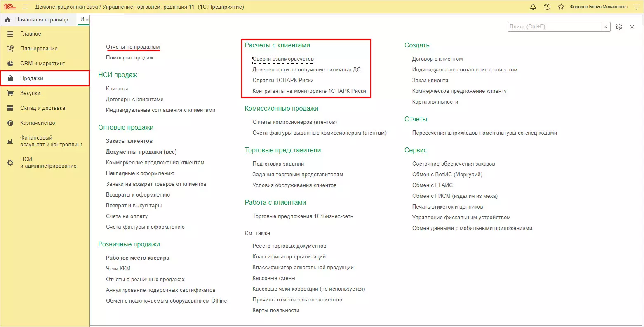
Task: Click the CRM и маркетинг pie icon
Action: click(x=10, y=64)
